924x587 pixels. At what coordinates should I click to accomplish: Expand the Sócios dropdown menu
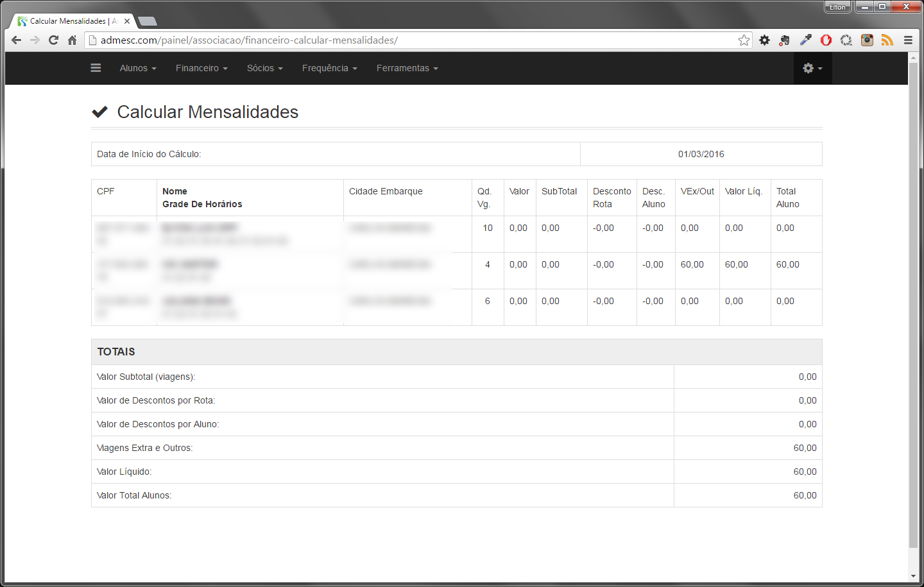tap(264, 68)
